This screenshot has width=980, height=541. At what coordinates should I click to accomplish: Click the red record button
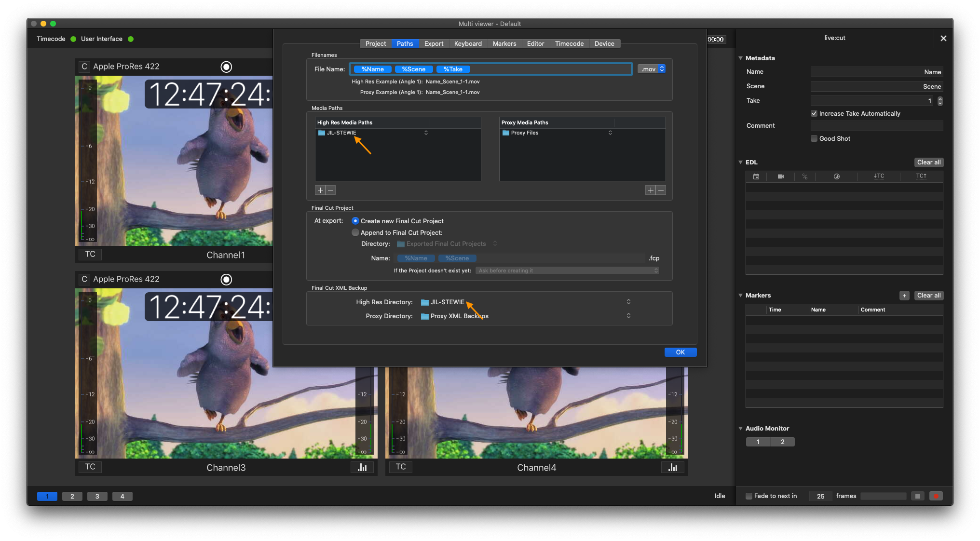click(x=936, y=496)
